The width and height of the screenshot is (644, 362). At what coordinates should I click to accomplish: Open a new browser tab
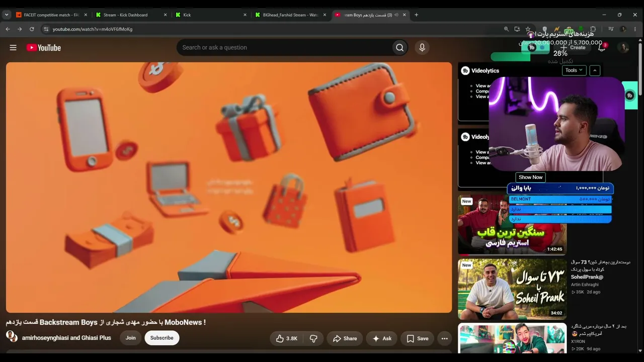416,15
